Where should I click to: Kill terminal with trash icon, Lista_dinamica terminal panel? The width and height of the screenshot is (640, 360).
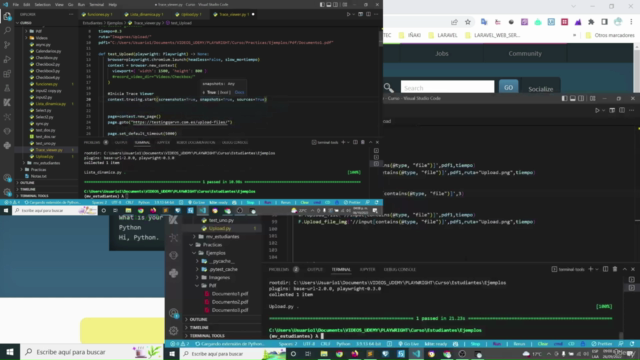[x=362, y=142]
